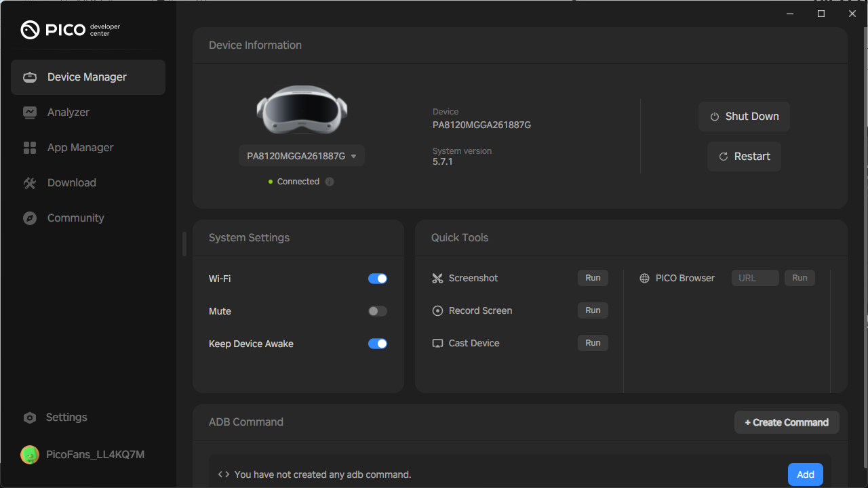This screenshot has width=868, height=488.
Task: Click the Record Screen circle icon
Action: coord(437,311)
